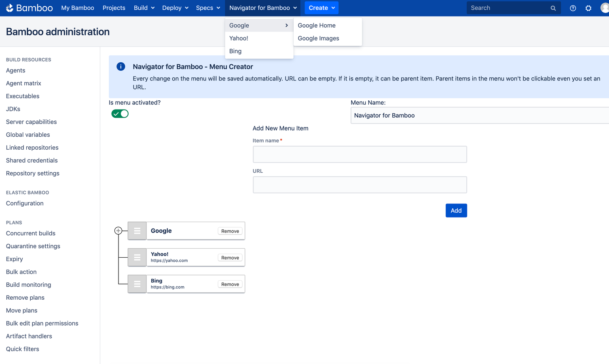Open My Bamboo in top navigation

coord(78,8)
